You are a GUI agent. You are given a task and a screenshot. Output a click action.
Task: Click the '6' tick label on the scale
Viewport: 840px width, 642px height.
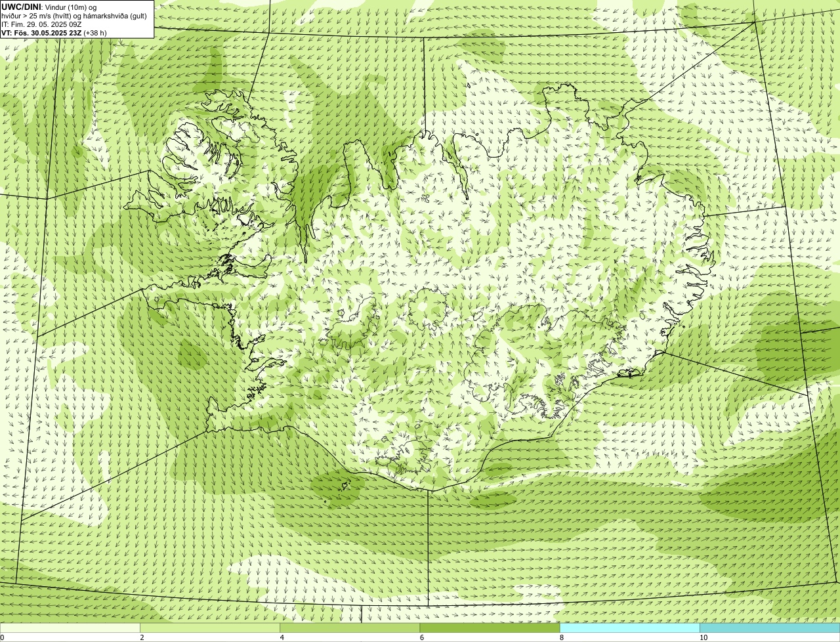point(421,637)
